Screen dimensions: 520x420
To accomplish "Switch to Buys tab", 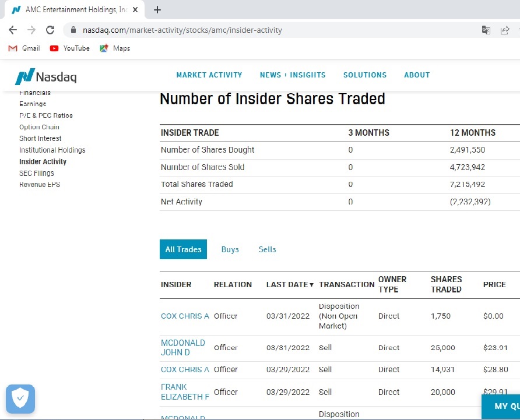I will [230, 249].
